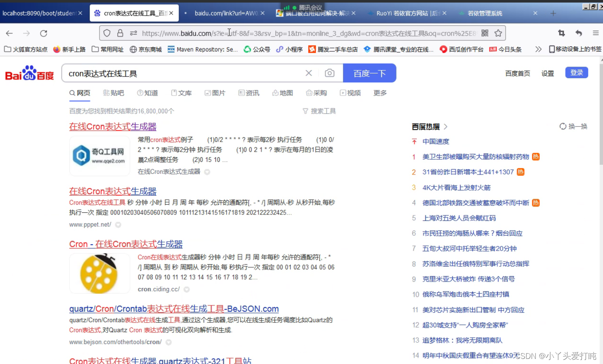Open dropdown next to www.pppet.net/
Image resolution: width=603 pixels, height=364 pixels.
click(x=118, y=225)
